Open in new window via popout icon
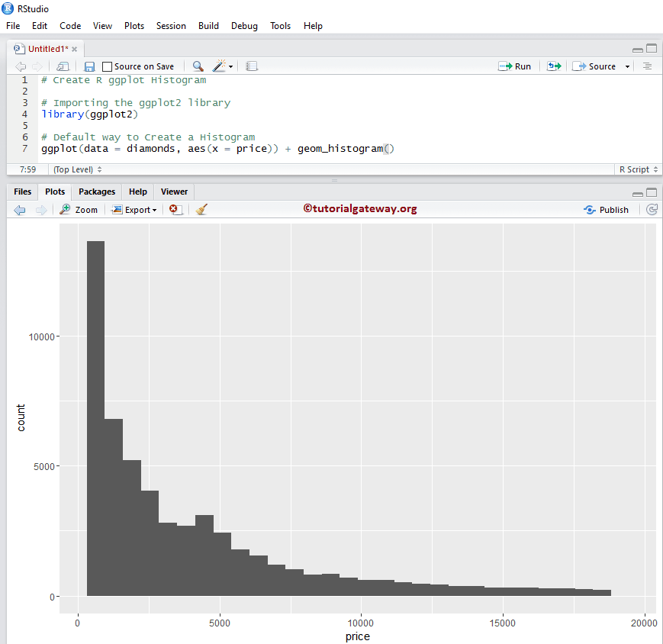Screen dimensions: 663x644 61,66
